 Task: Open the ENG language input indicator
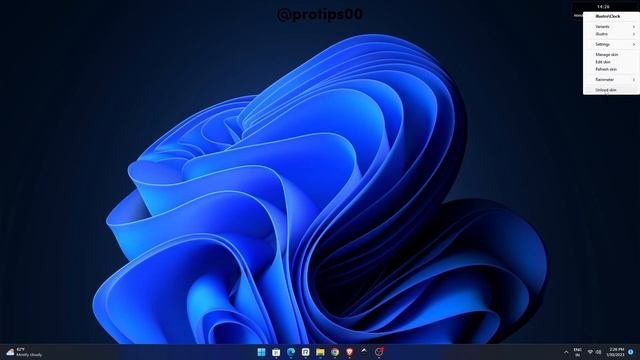(x=578, y=352)
